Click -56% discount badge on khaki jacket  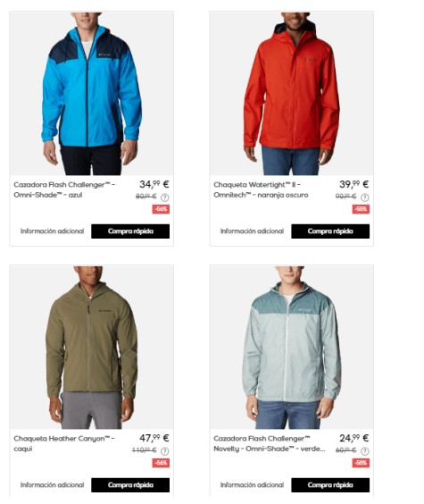161,463
